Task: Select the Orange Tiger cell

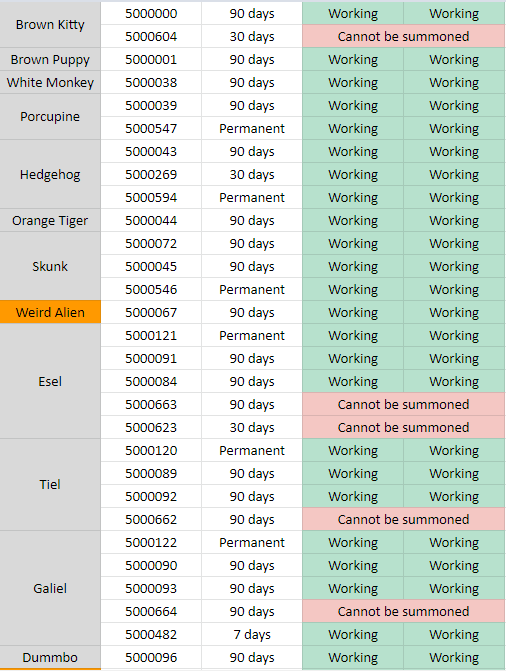Action: [50, 220]
